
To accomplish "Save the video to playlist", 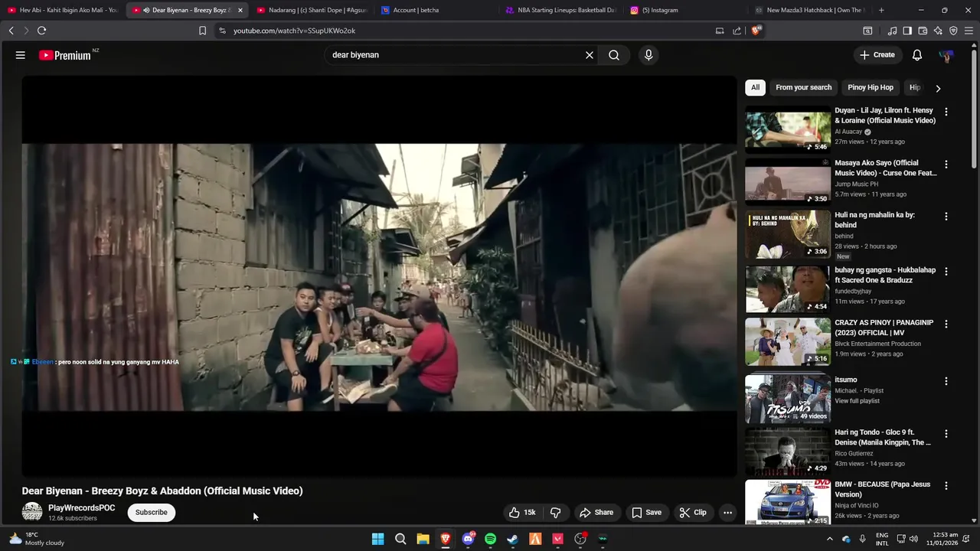I will pyautogui.click(x=646, y=513).
